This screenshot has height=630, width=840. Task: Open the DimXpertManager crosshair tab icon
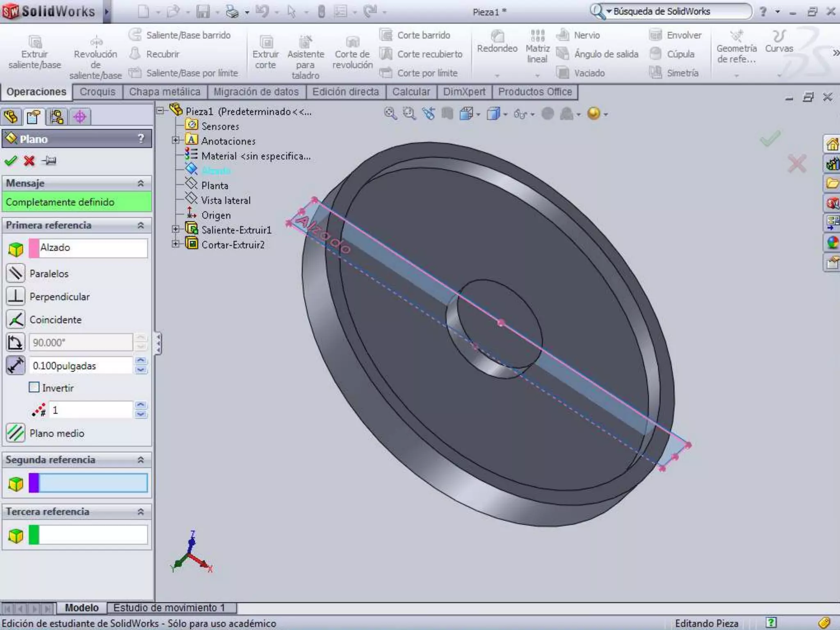(80, 117)
